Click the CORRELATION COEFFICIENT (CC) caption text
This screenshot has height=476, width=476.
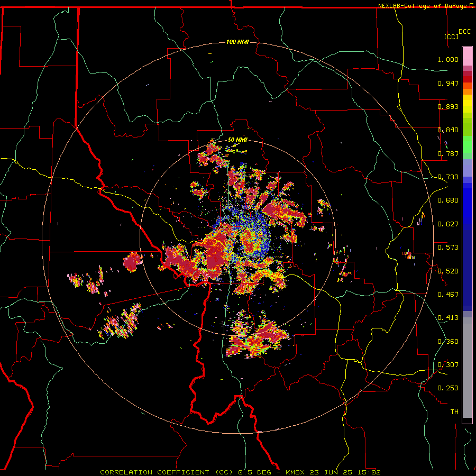coord(167,472)
